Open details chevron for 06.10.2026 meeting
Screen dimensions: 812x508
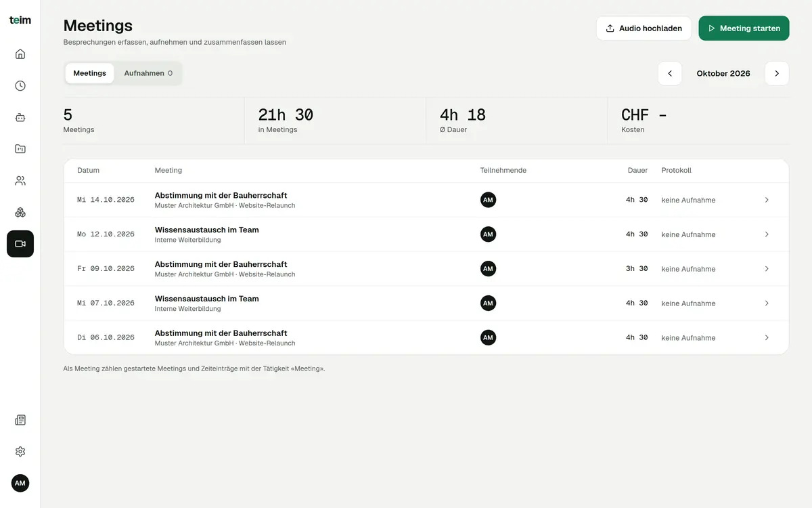click(x=767, y=337)
